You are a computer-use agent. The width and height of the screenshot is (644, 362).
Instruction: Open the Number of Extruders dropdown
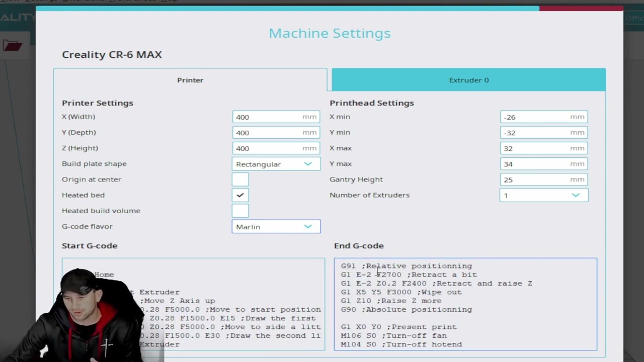(543, 195)
